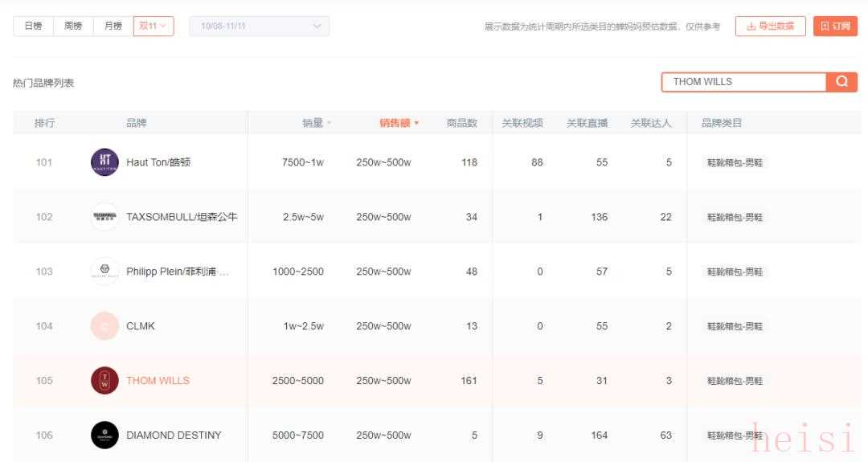Click the TAXSOMBULL brand logo
This screenshot has height=462, width=868.
click(x=104, y=217)
